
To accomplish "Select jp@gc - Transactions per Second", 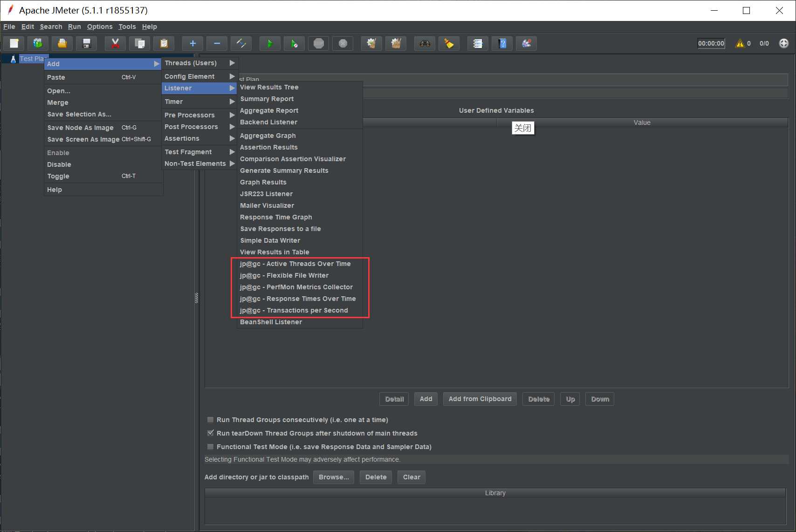I will (x=300, y=310).
